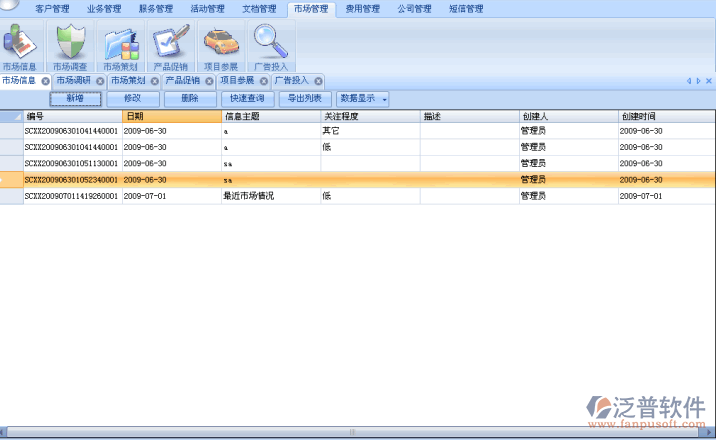
Task: Click the 删除 button
Action: [189, 99]
